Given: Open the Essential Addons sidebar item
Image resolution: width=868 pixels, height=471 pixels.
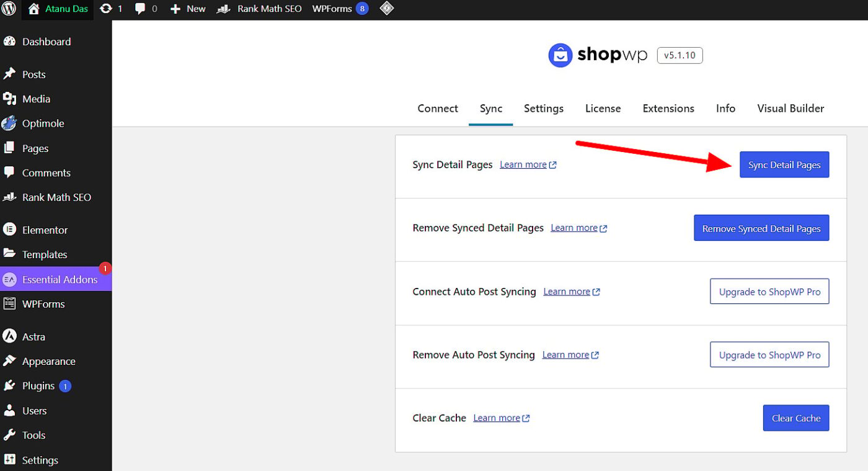Looking at the screenshot, I should [56, 279].
